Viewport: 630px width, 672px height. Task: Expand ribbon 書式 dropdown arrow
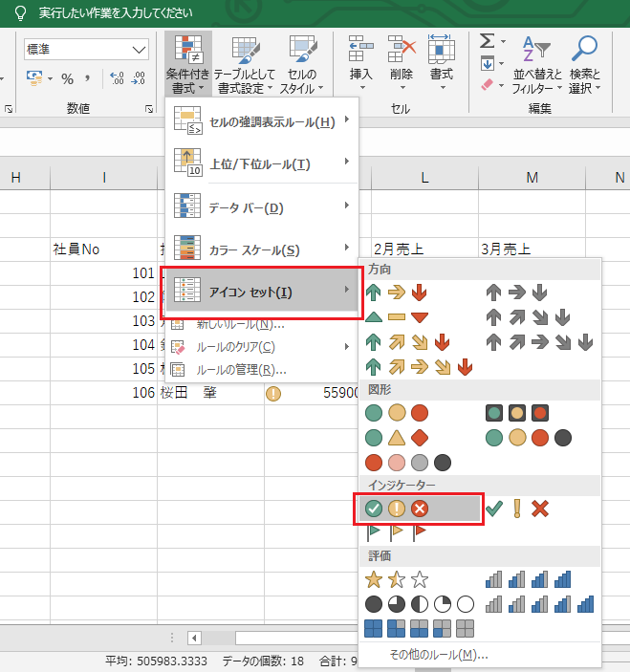click(x=443, y=88)
